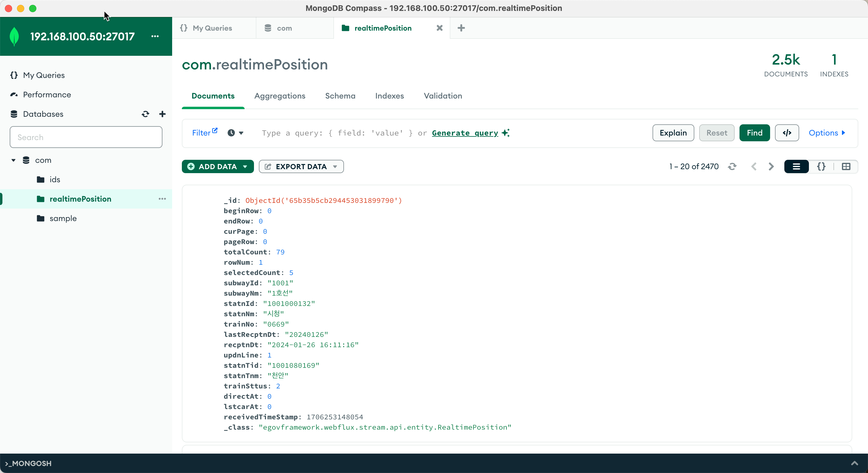Click the Generate query link
Viewport: 868px width, 473px height.
(x=465, y=133)
